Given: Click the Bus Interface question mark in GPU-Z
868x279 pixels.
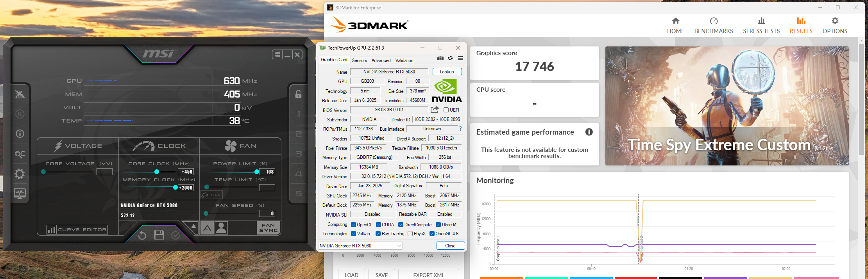Looking at the screenshot, I should (x=460, y=129).
